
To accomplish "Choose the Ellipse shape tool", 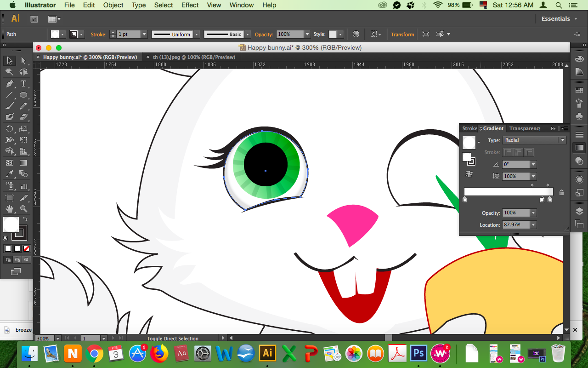I will point(23,95).
